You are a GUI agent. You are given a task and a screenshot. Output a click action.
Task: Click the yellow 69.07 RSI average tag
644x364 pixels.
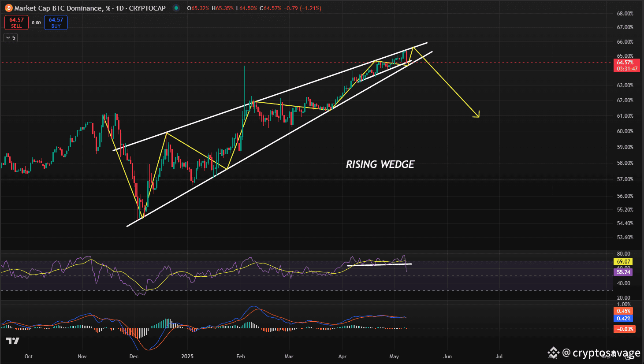623,262
